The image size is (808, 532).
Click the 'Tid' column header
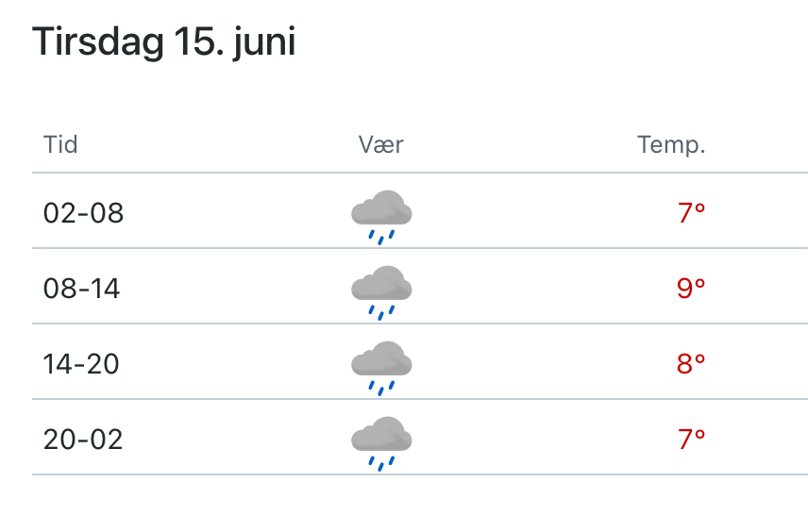point(60,144)
